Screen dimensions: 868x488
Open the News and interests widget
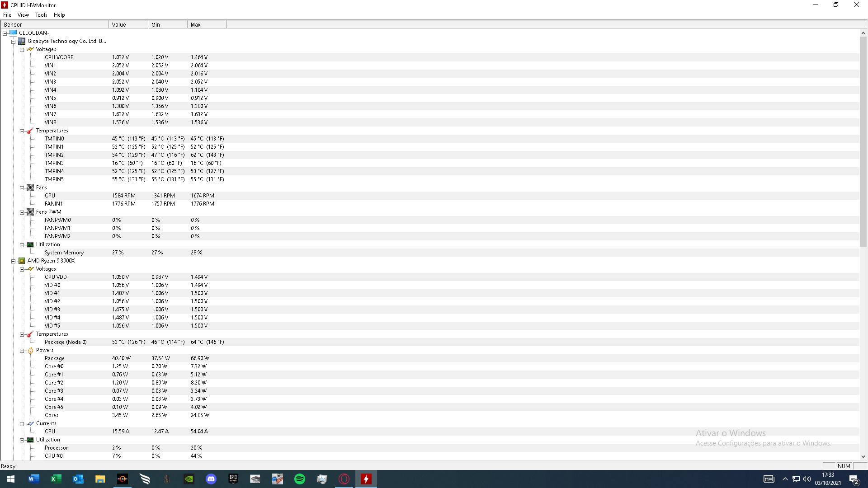pos(769,479)
